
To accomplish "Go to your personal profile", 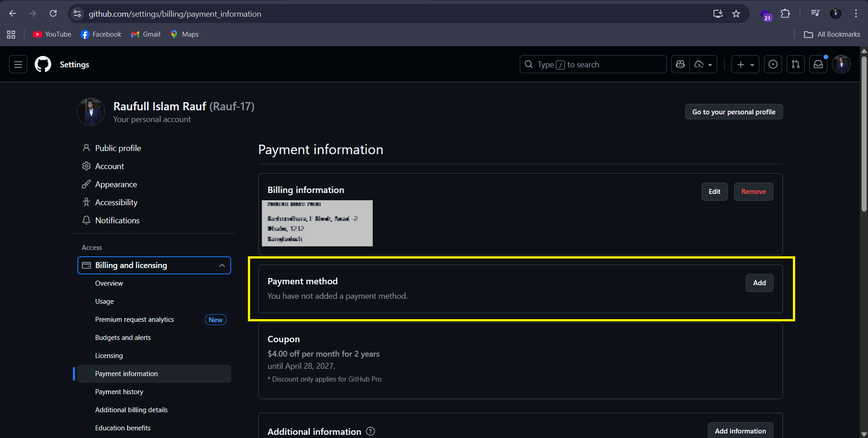I will tap(734, 112).
